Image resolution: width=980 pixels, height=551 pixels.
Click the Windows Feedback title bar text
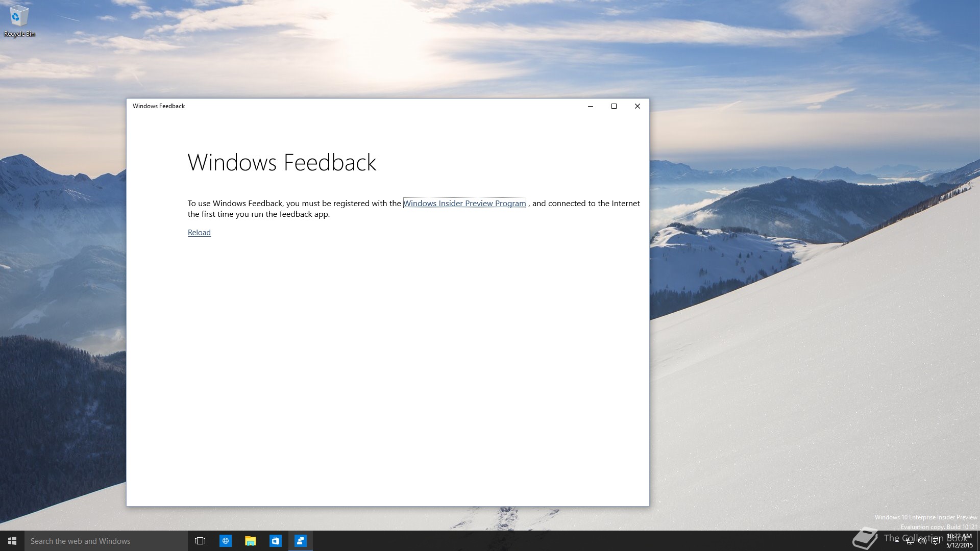point(159,106)
